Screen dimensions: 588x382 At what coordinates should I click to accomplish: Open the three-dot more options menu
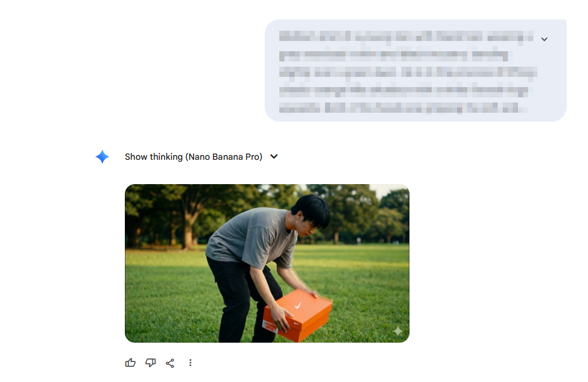coord(190,363)
